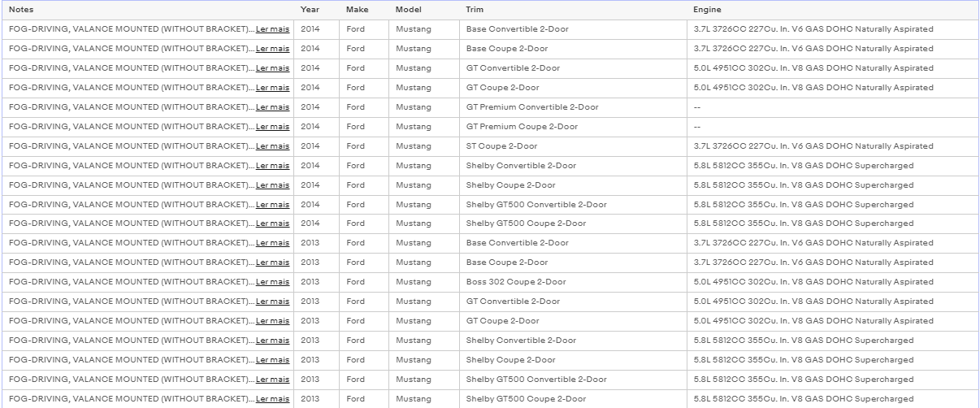Viewport: 980px width, 408px height.
Task: Open 'Ler mais' for 2014 GT Premium Convertible
Action: 272,107
